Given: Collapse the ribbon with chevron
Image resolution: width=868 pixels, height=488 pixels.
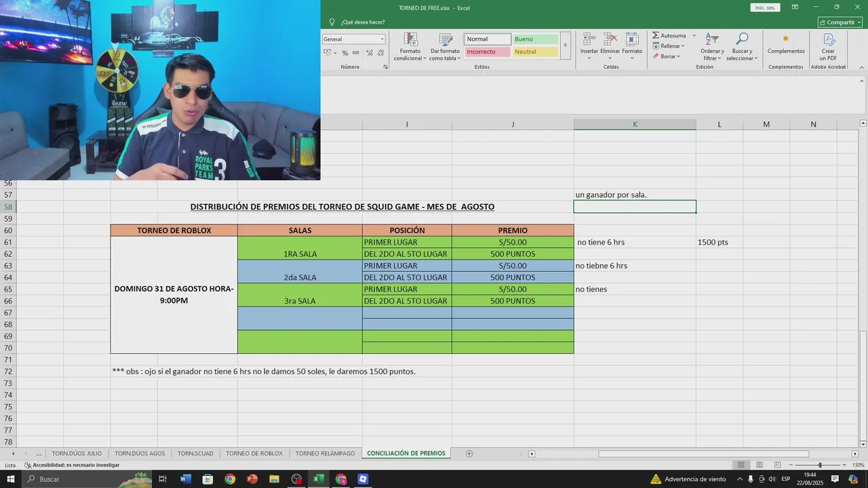Looking at the screenshot, I should [x=861, y=67].
